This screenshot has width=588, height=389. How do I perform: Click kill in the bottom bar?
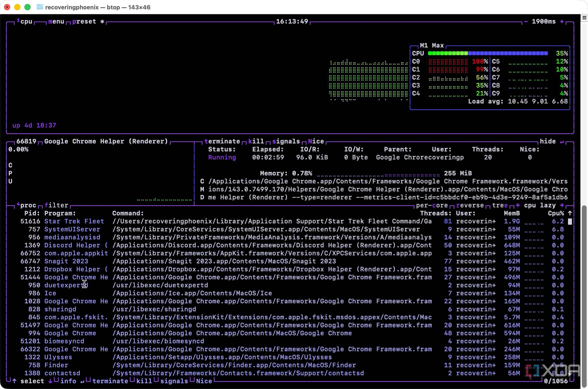coord(144,381)
